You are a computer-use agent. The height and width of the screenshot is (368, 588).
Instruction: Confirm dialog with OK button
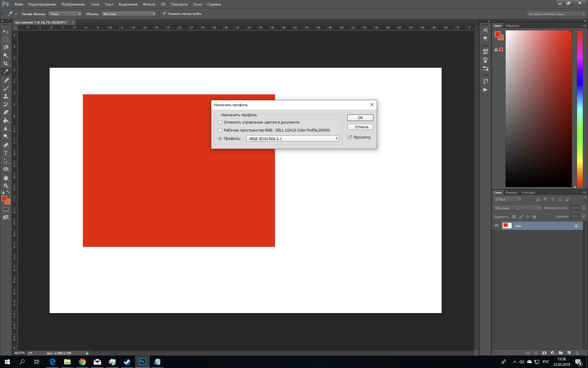(360, 118)
